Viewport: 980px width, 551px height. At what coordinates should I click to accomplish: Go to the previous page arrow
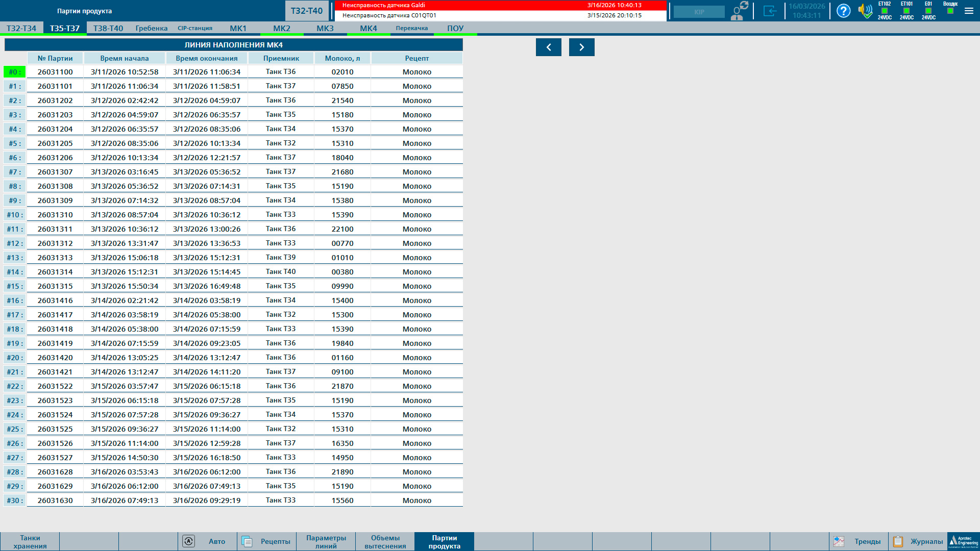coord(549,47)
